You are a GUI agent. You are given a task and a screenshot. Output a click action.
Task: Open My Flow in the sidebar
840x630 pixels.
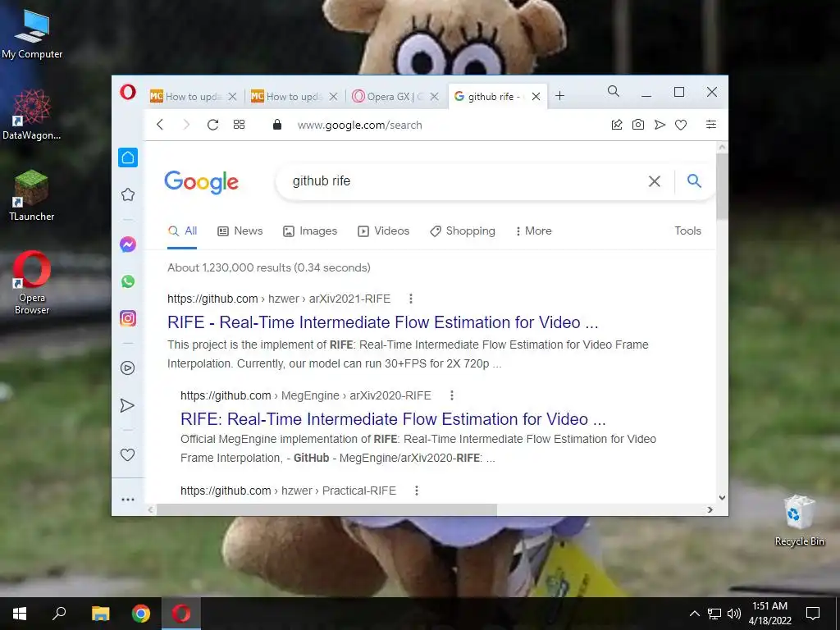(127, 405)
